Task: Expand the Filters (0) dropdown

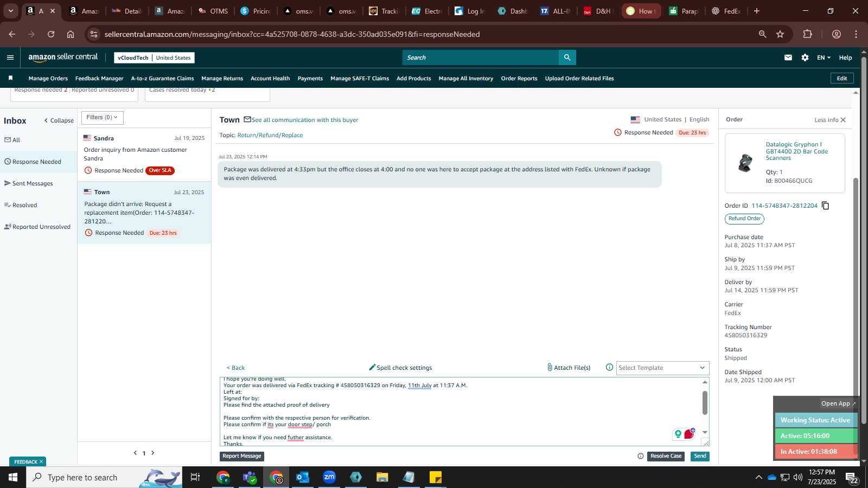Action: coord(103,118)
